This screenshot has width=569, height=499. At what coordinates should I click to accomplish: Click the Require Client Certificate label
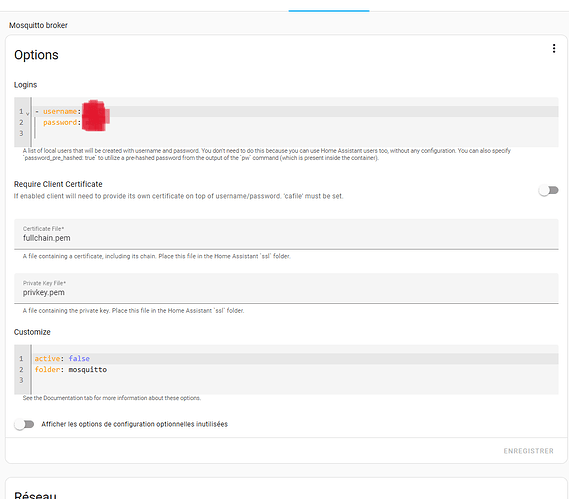pos(58,184)
